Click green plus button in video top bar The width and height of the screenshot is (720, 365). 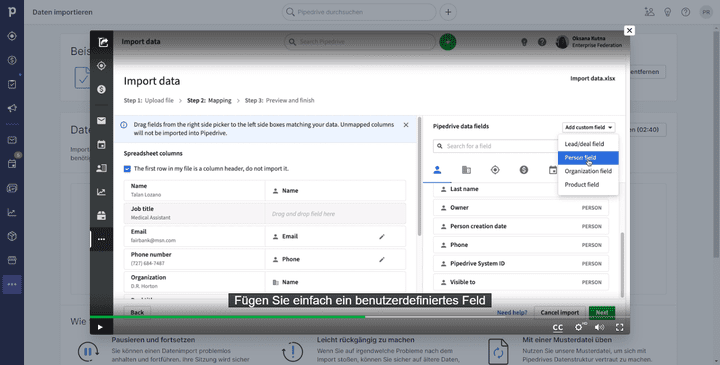[x=448, y=42]
